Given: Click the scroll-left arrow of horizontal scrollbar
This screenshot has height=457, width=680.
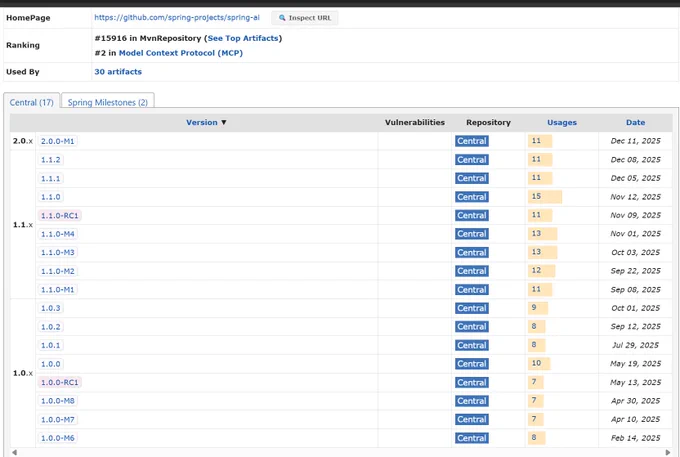Looking at the screenshot, I should [x=14, y=453].
